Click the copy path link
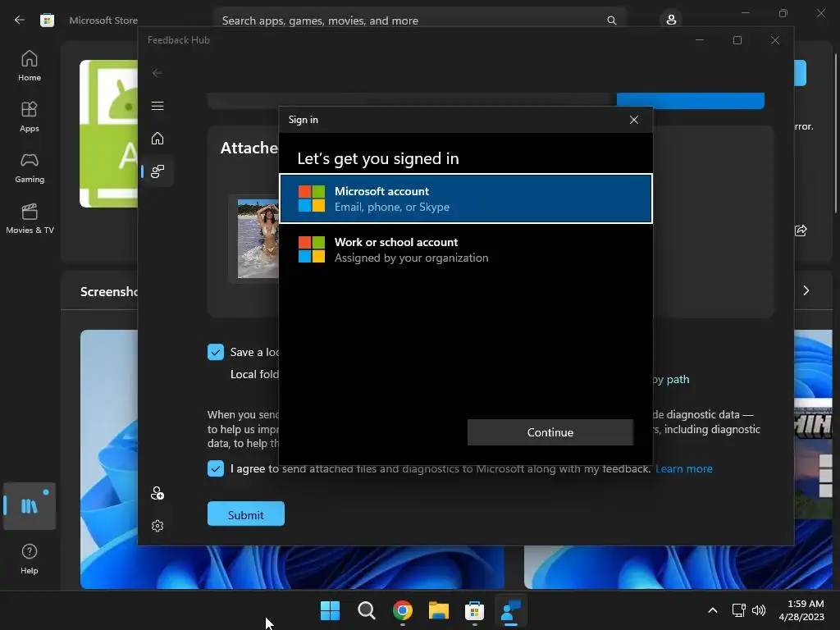This screenshot has width=840, height=630. 671,379
